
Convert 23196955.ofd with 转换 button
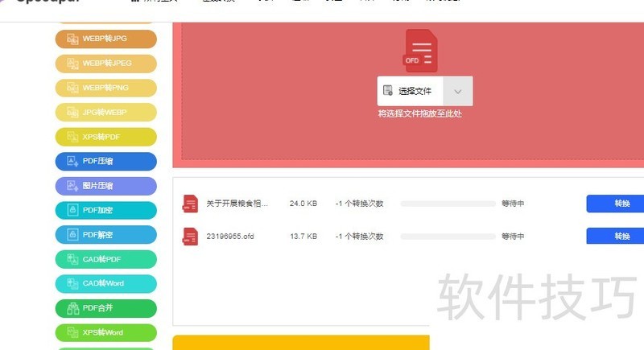pos(615,236)
